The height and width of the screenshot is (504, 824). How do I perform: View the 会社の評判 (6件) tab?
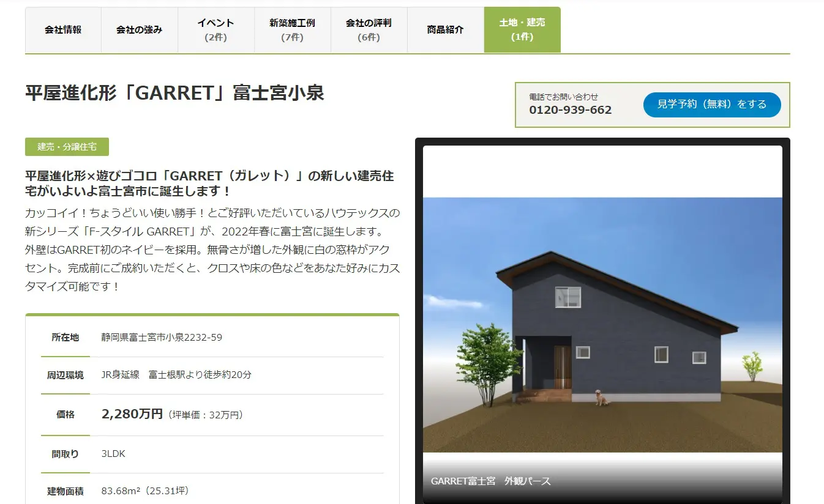click(x=369, y=30)
